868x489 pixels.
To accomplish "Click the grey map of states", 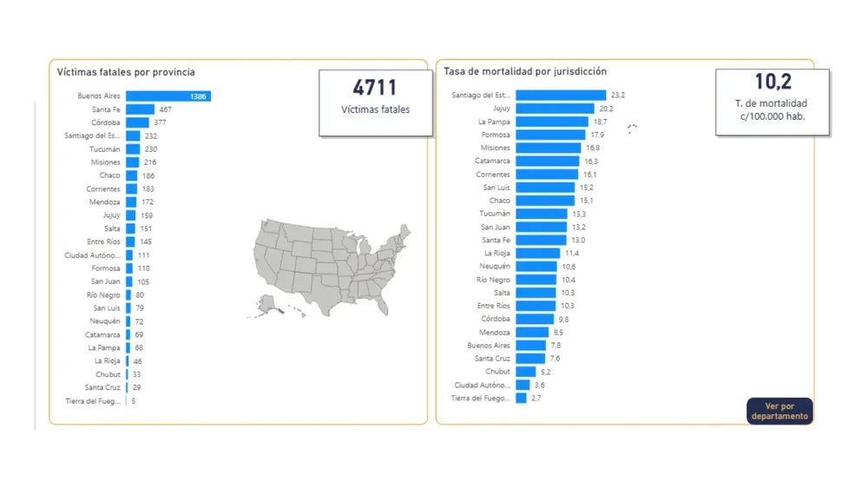I will click(330, 265).
